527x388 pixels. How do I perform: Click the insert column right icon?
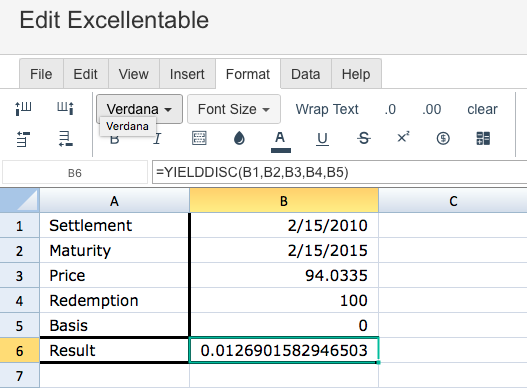point(65,108)
